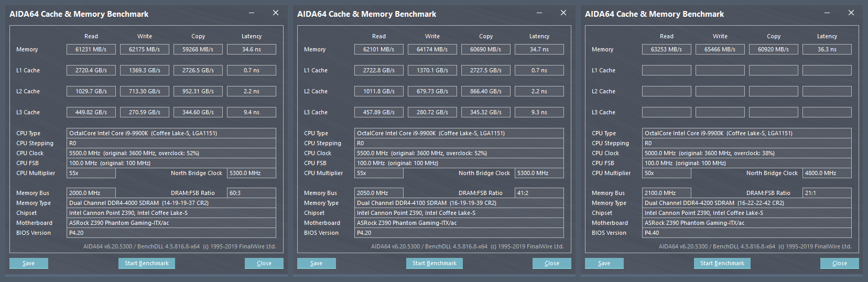Minimize the window showing 63253 MB/s read
This screenshot has height=282, width=868.
[827, 13]
